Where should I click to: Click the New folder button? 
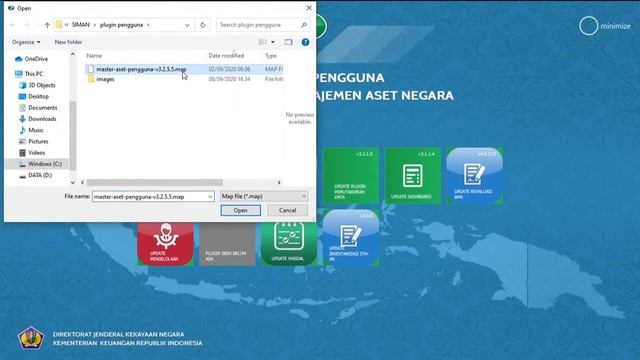pos(68,42)
